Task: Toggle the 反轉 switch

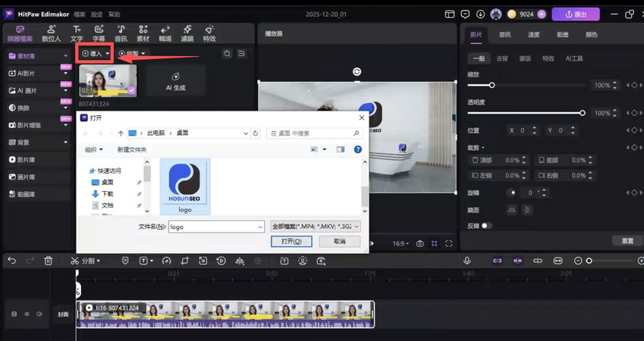Action: click(485, 225)
